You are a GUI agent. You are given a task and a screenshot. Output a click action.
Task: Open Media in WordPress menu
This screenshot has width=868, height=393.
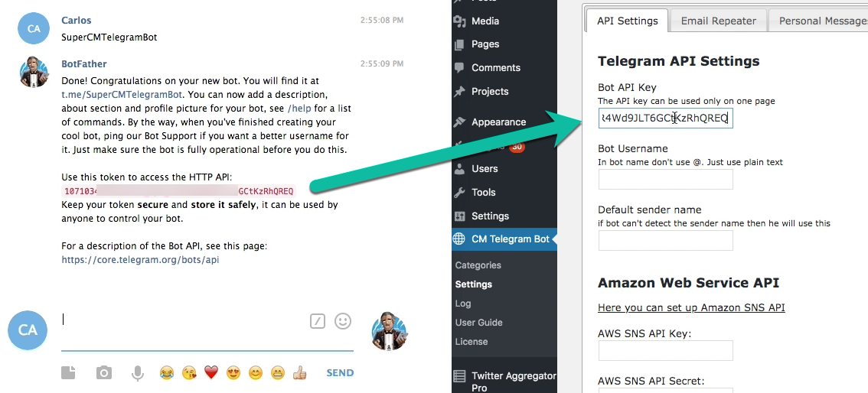tap(485, 21)
